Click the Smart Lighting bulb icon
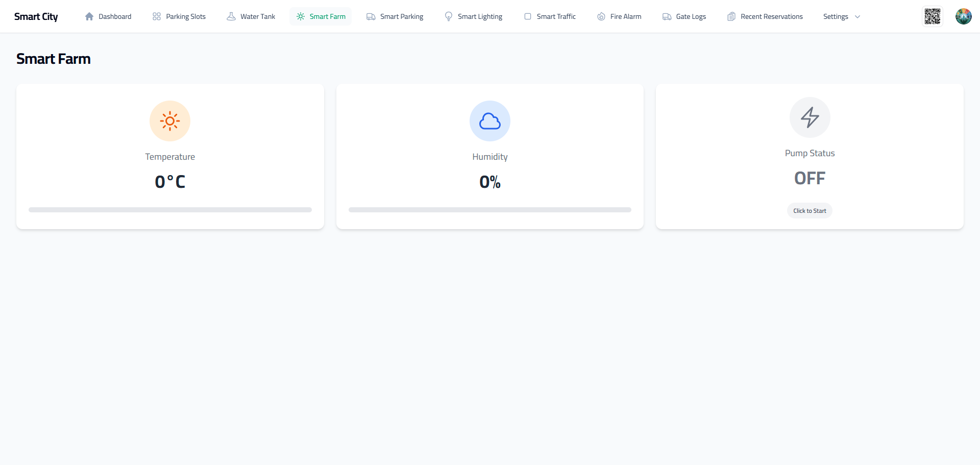The height and width of the screenshot is (465, 980). click(449, 16)
